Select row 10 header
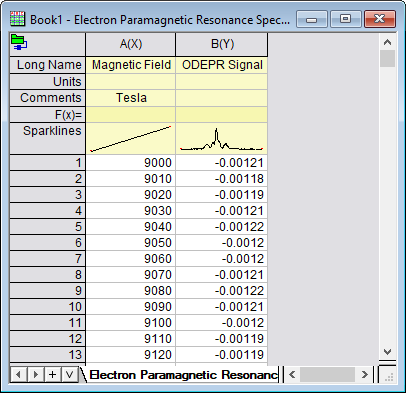Image resolution: width=406 pixels, height=393 pixels. click(x=47, y=307)
